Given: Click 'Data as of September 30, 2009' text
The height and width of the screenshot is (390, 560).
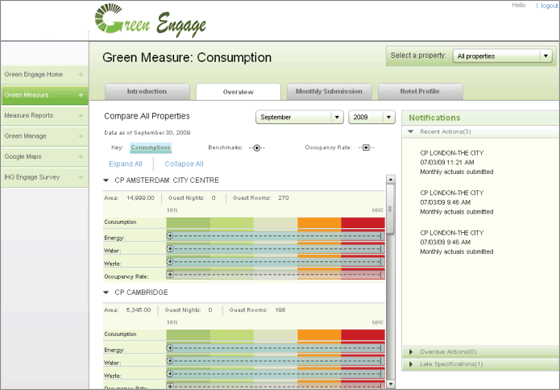Looking at the screenshot, I should click(147, 133).
